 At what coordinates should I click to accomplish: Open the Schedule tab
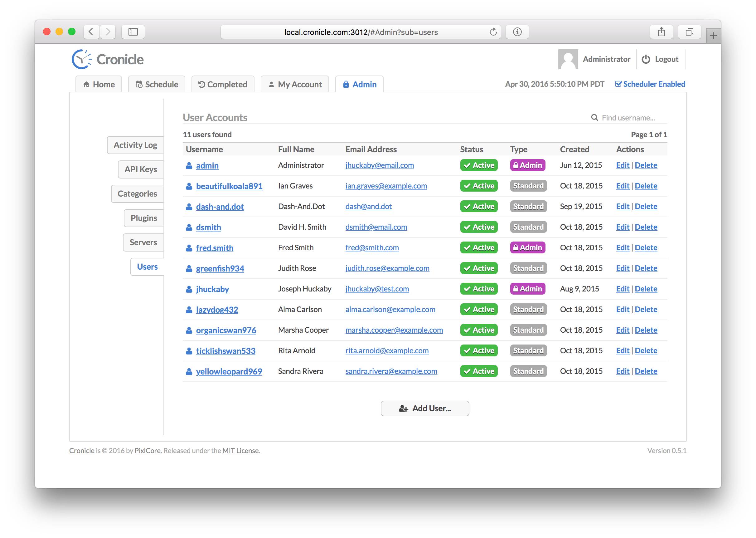tap(157, 85)
